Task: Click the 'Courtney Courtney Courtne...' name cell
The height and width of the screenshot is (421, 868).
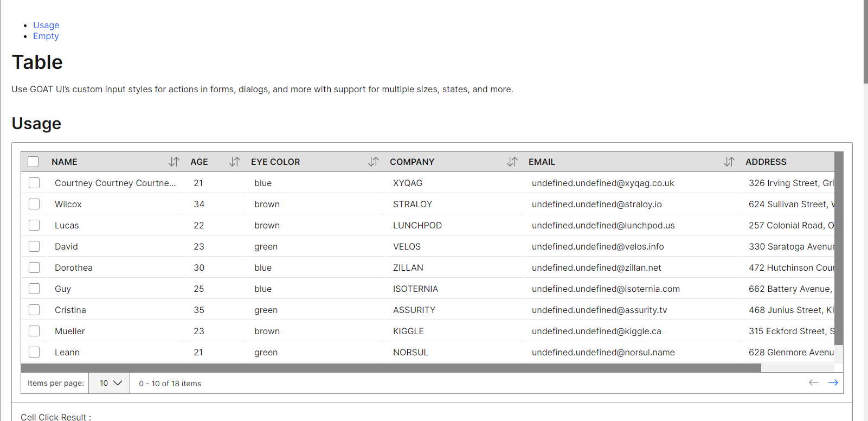Action: coord(115,183)
